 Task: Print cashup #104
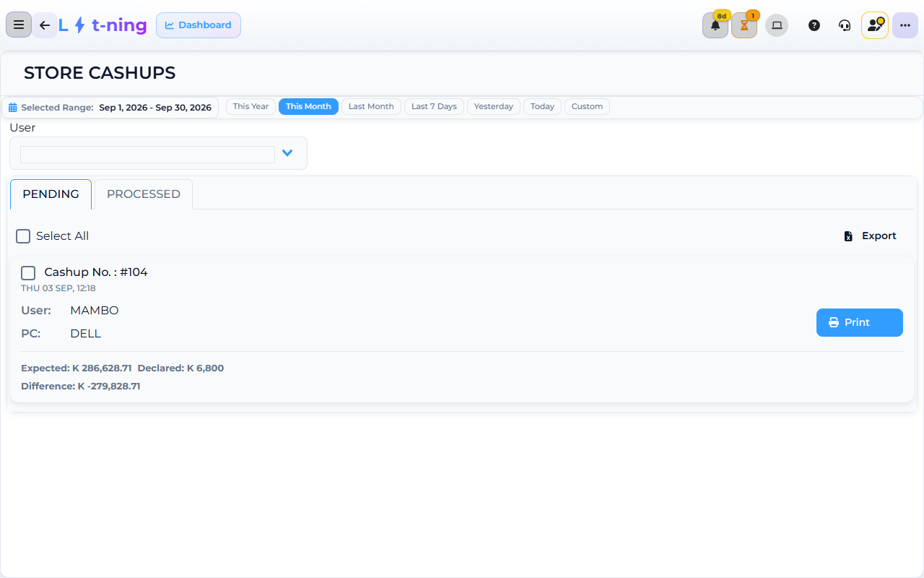[859, 322]
